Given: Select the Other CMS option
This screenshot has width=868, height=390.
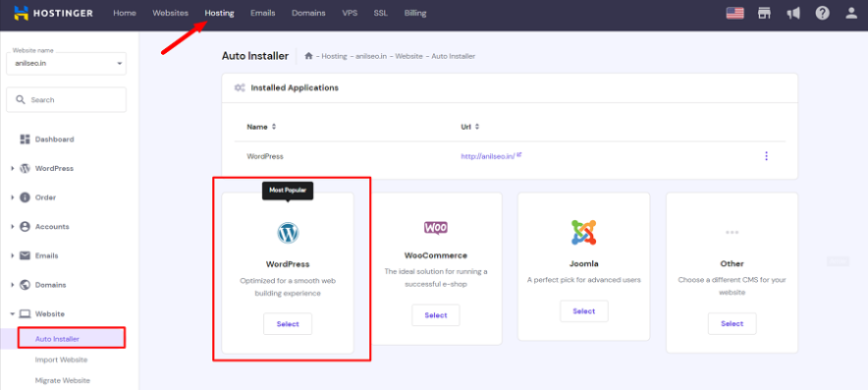Looking at the screenshot, I should point(732,323).
